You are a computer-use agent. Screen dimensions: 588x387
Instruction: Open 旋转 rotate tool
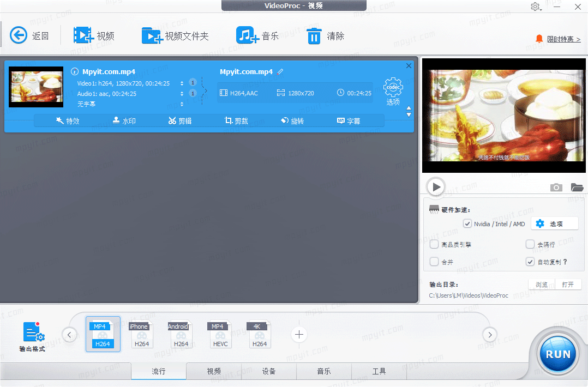[292, 120]
